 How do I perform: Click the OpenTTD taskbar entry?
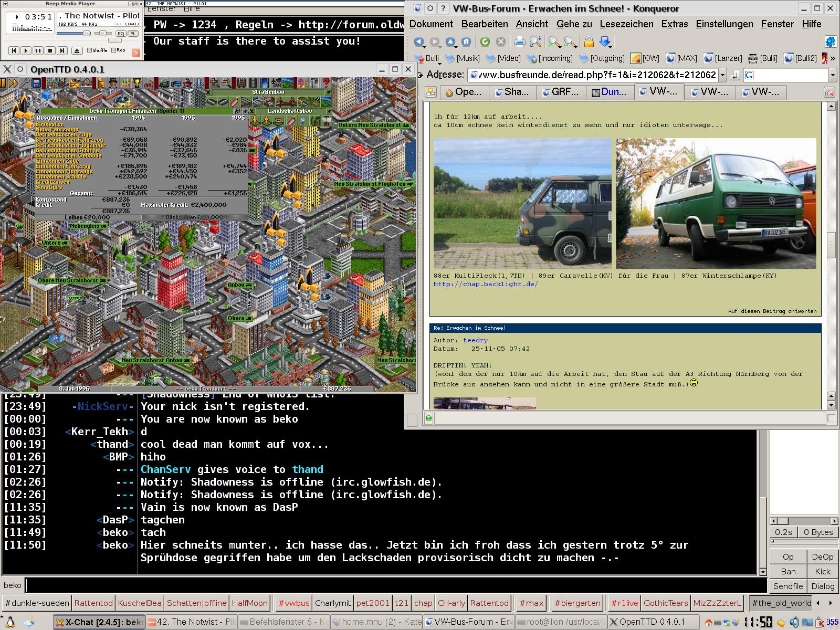[654, 622]
